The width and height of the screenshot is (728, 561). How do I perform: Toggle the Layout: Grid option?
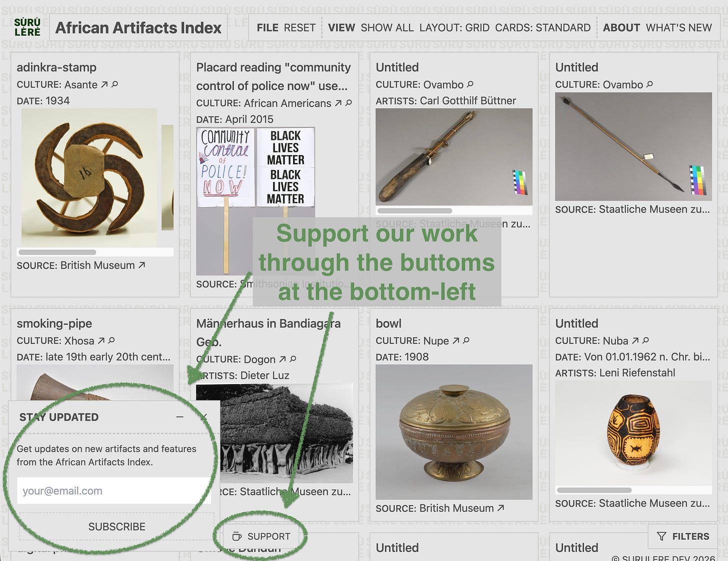[x=454, y=27]
